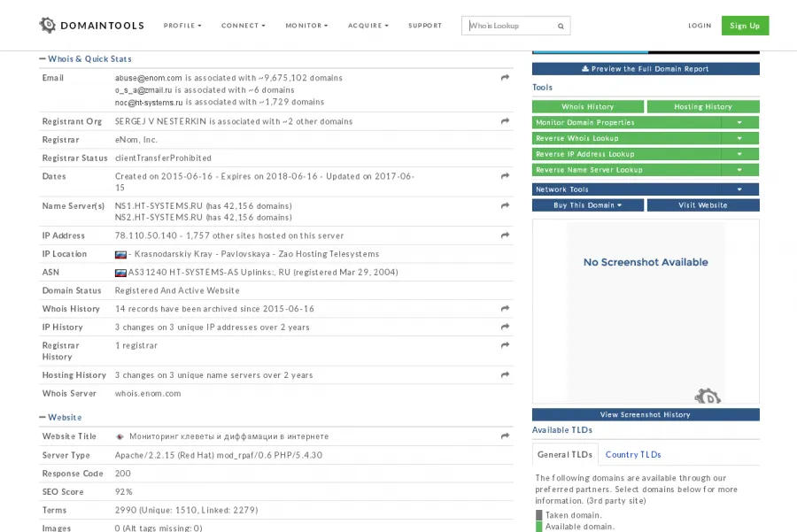
Task: Click the share arrow in IP History row
Action: click(x=505, y=327)
